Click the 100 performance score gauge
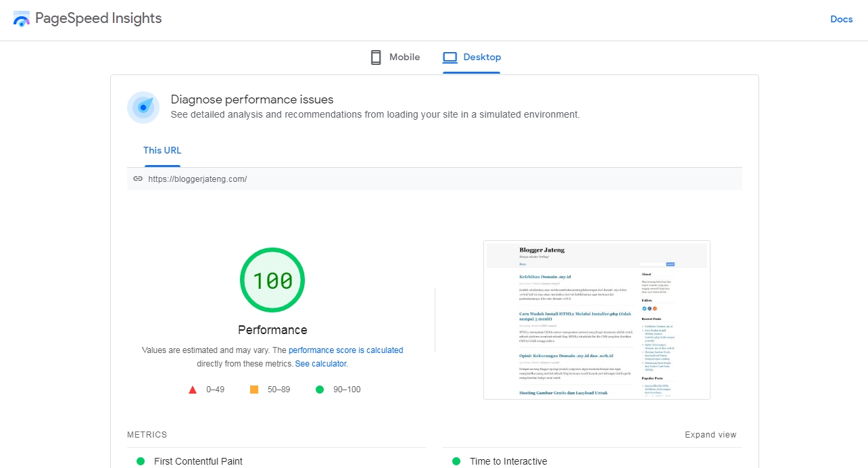This screenshot has width=868, height=468. pos(272,280)
